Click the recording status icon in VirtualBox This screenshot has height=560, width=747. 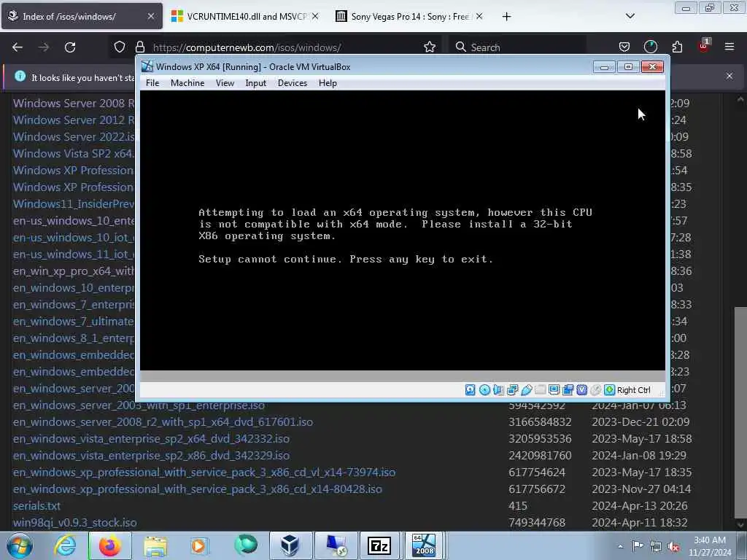[x=568, y=390]
